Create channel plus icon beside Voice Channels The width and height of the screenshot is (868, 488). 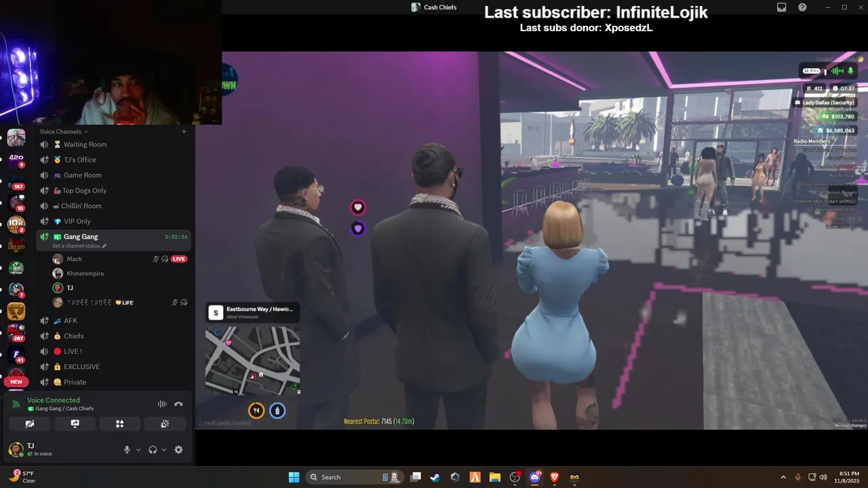click(184, 131)
